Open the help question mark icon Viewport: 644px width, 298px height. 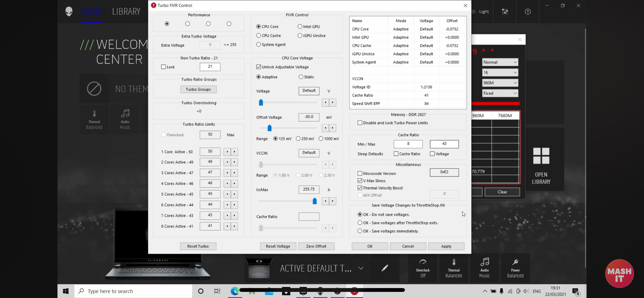tap(528, 11)
